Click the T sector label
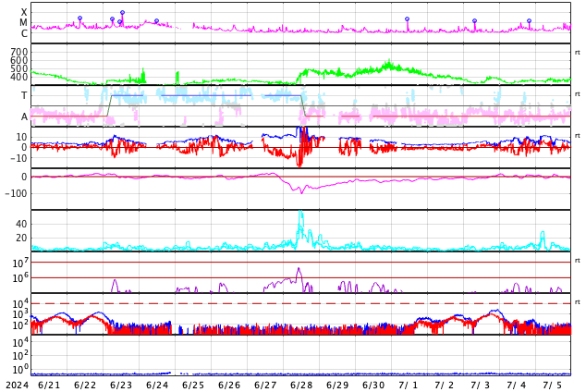586x392 pixels. click(x=24, y=95)
